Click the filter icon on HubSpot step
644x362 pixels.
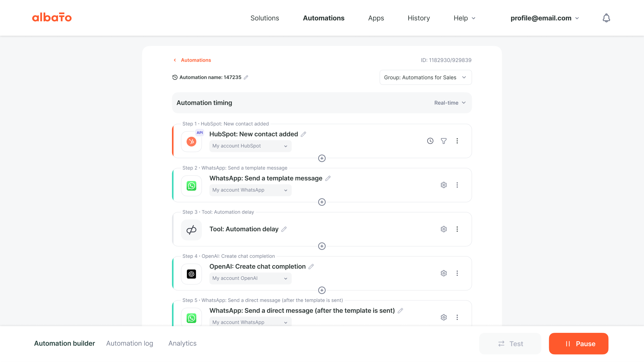click(x=444, y=140)
